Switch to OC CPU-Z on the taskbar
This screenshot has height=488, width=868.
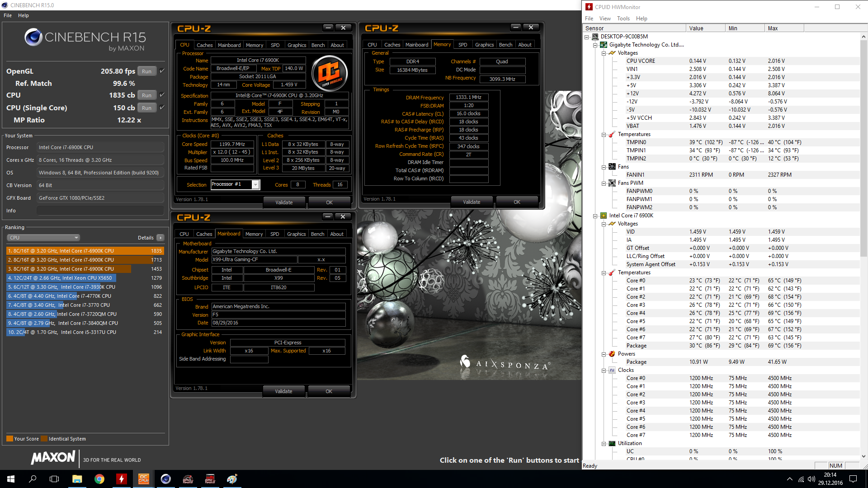tap(144, 479)
